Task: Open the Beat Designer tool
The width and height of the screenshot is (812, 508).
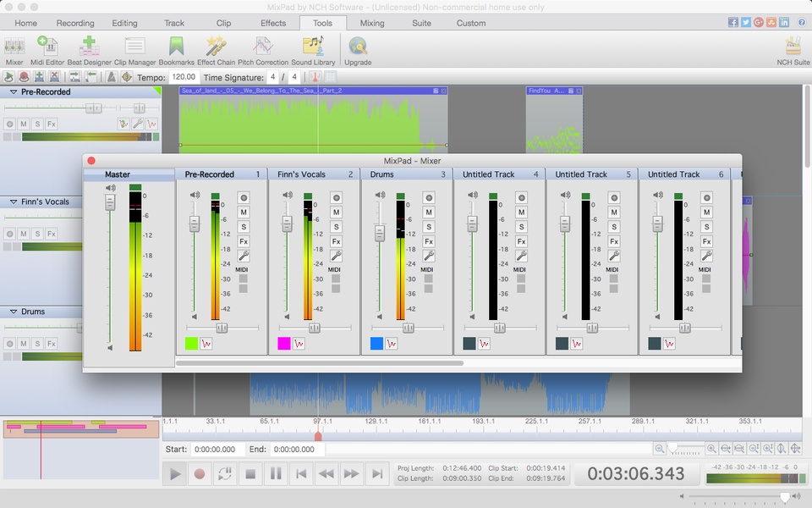Action: pos(89,51)
